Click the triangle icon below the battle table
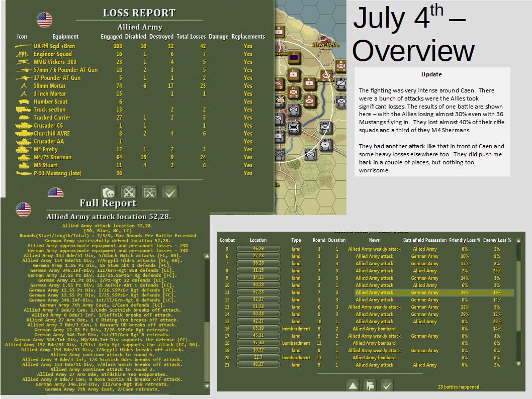This screenshot has width=532, height=399. point(353,386)
